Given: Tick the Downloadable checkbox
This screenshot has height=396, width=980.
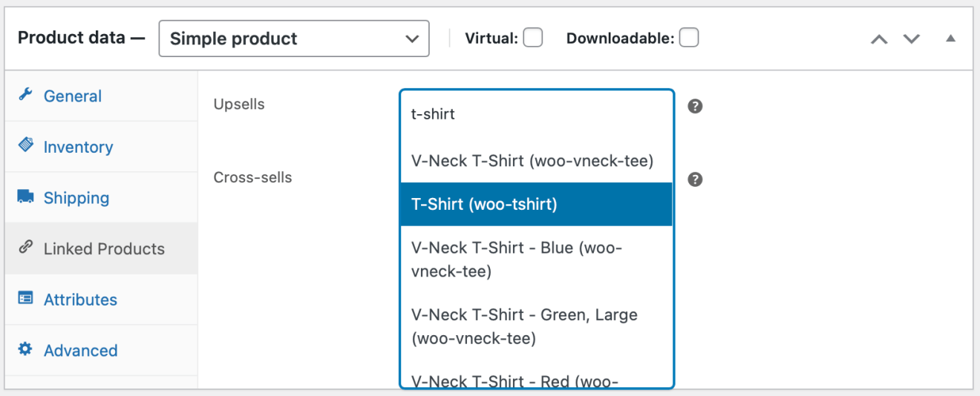Looking at the screenshot, I should click(689, 38).
